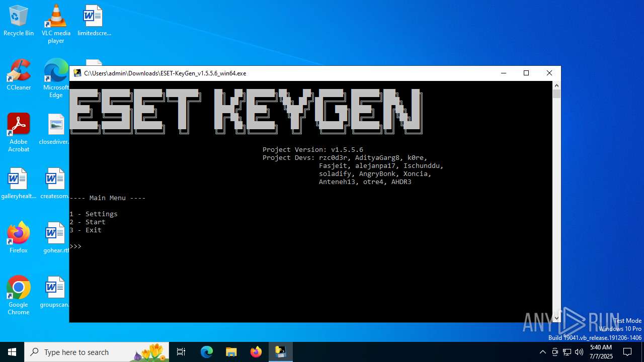Click the developer name 'Ischunddu'

pos(422,165)
